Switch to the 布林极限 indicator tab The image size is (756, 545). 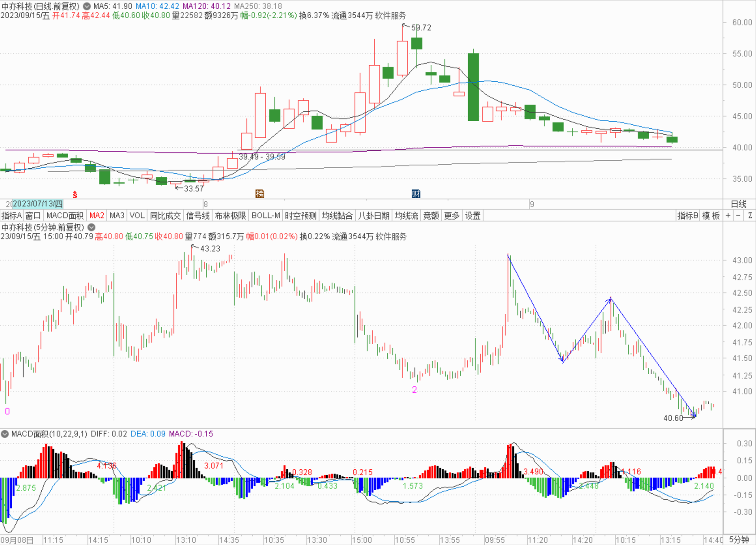[x=230, y=216]
